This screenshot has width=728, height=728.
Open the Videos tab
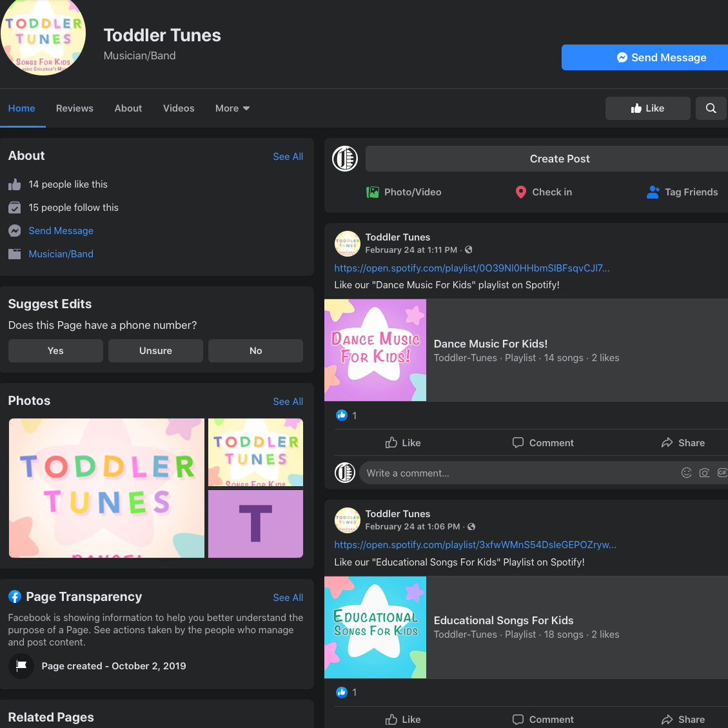[179, 108]
